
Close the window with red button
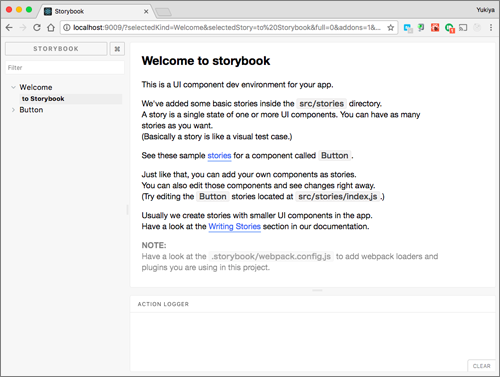[9, 10]
